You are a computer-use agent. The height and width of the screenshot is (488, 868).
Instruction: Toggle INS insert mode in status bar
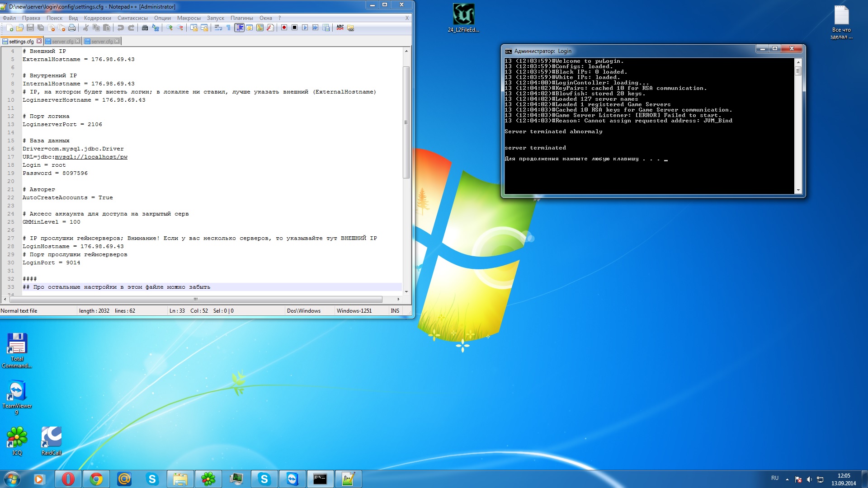395,311
